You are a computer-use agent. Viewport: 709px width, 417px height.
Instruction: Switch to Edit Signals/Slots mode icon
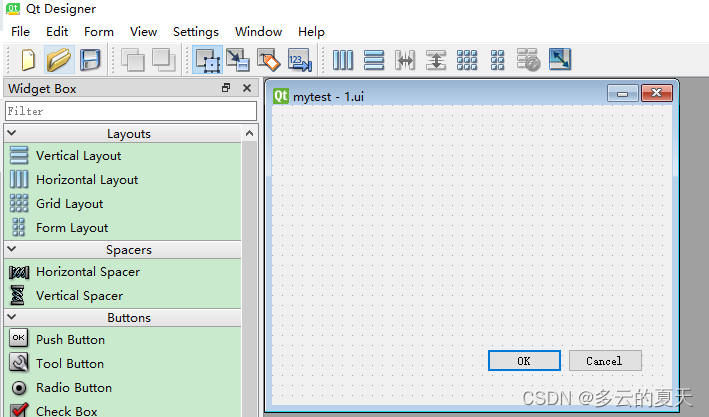click(238, 60)
